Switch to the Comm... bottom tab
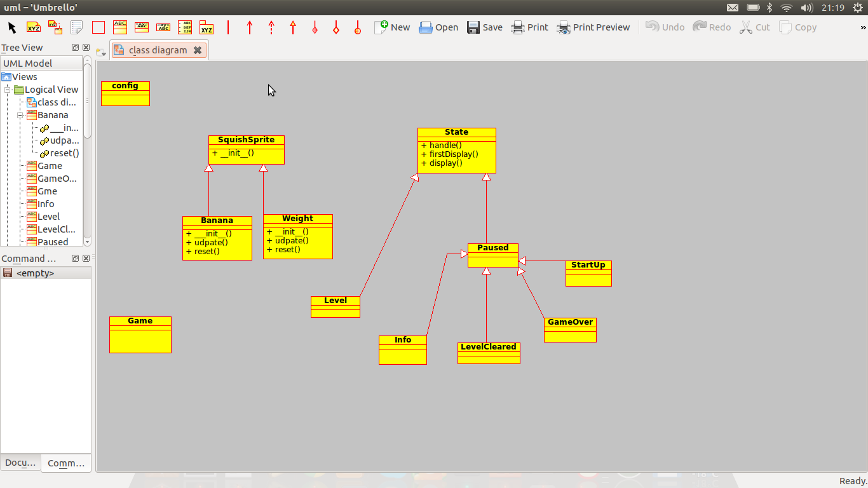The image size is (868, 488). pyautogui.click(x=66, y=463)
